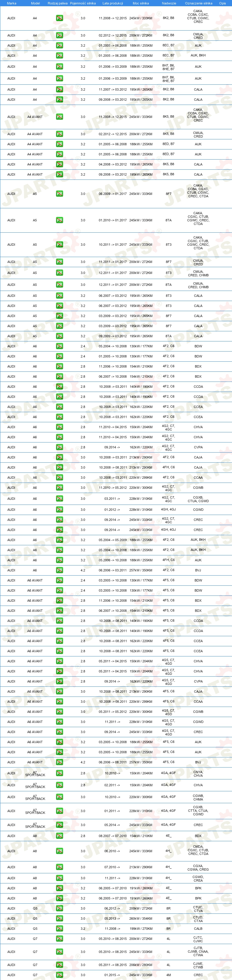Select '260kW / 354KM' power cell
This screenshot has height=980, width=232.
141,918
